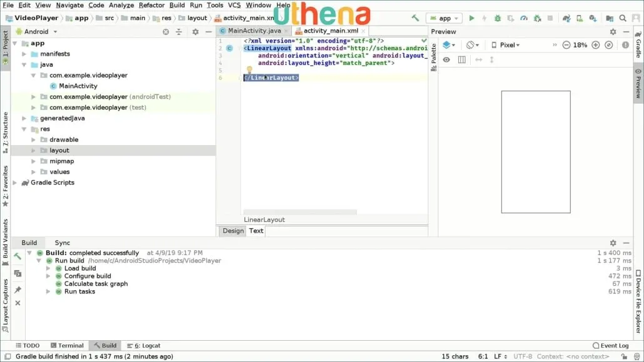644x362 pixels.
Task: Hide the Project panel with minus icon
Action: [209, 32]
